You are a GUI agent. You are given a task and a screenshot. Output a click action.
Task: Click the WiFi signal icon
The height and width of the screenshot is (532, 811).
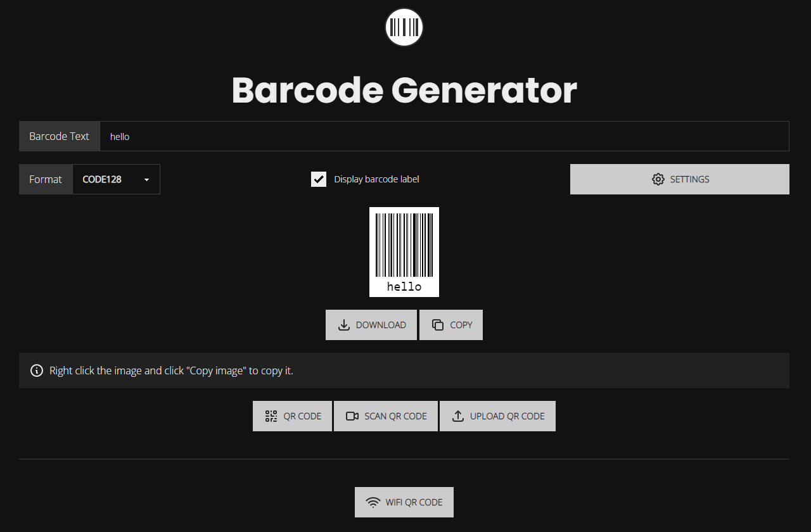tap(373, 502)
